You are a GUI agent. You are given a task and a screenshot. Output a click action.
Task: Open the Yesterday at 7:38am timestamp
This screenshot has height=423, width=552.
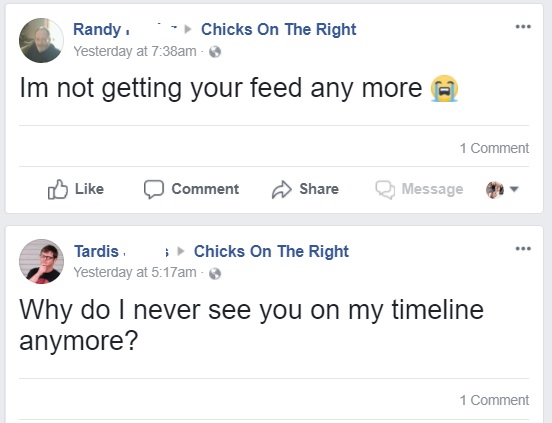tap(135, 51)
